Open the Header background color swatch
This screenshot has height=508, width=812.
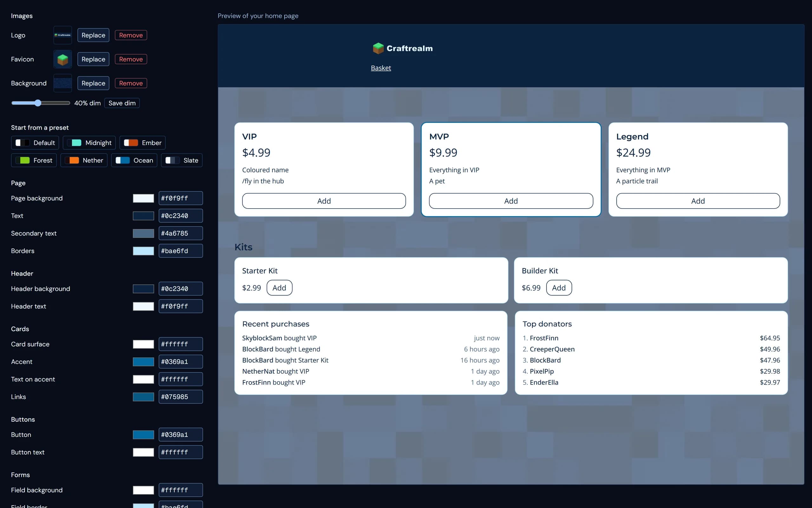click(x=143, y=289)
